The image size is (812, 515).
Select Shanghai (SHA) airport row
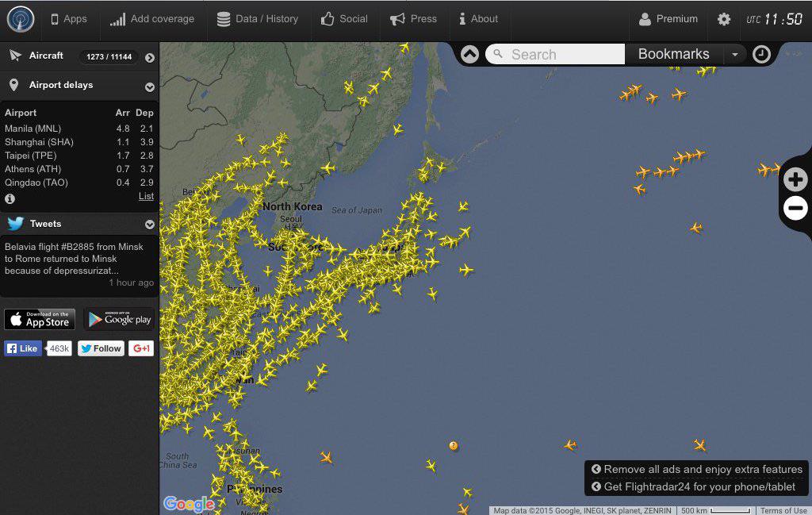pyautogui.click(x=79, y=142)
